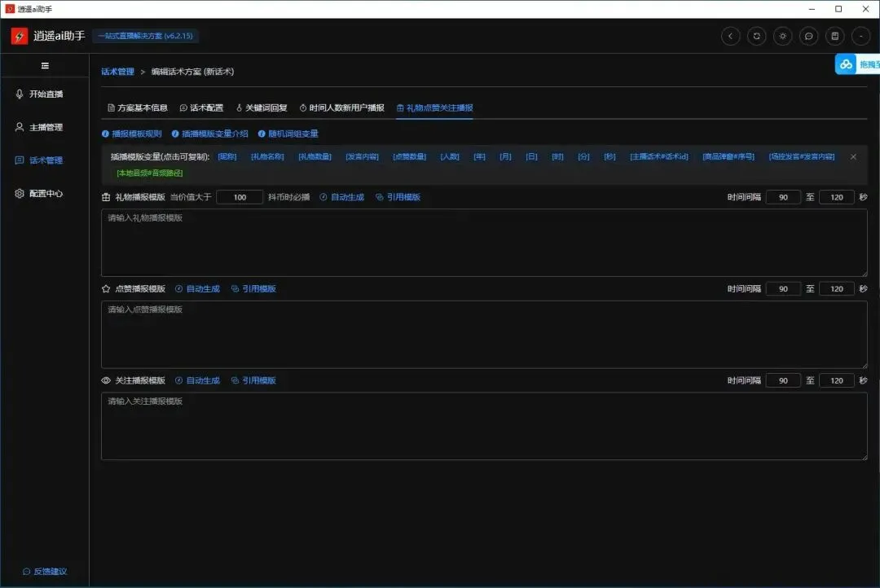Copy the [分] variable
Viewport: 880px width, 588px height.
tap(583, 156)
